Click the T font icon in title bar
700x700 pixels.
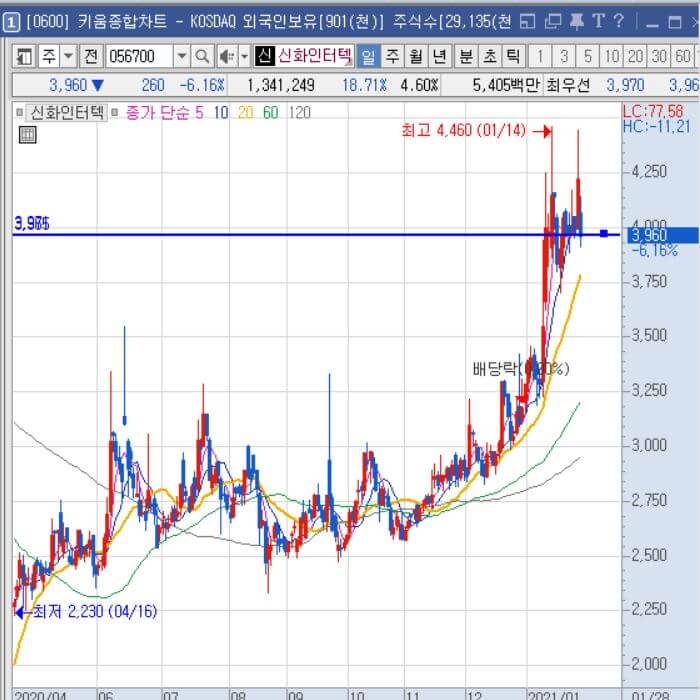598,21
